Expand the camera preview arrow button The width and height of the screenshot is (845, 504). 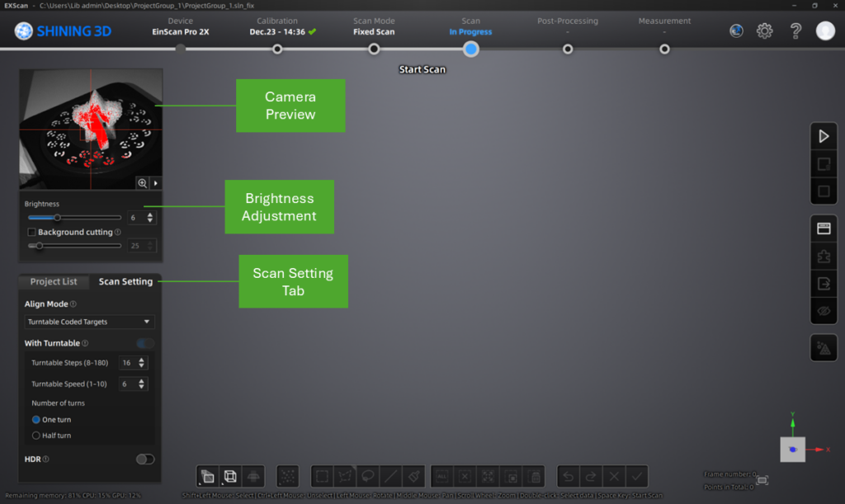point(155,183)
